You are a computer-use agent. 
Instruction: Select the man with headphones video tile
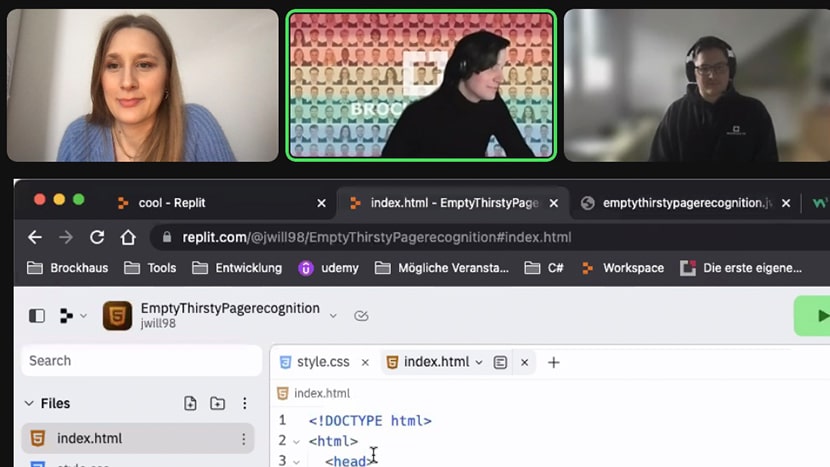click(697, 85)
